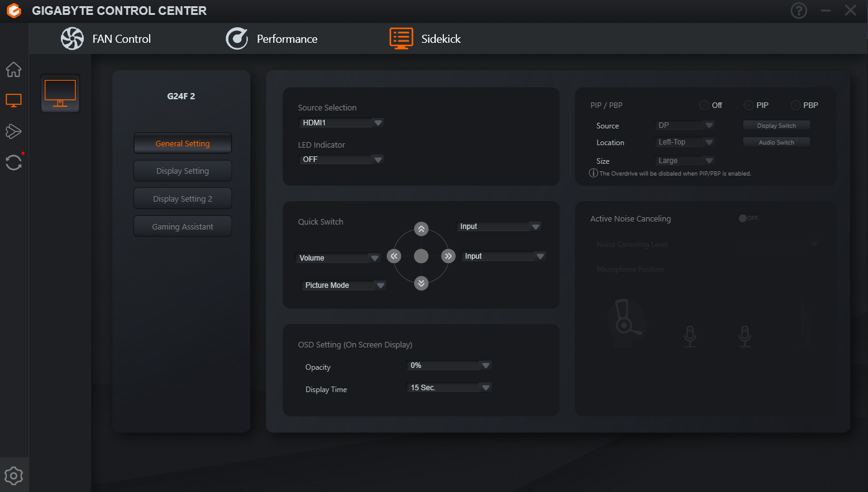Select the PIP radio button
Image resolution: width=868 pixels, height=492 pixels.
(749, 105)
